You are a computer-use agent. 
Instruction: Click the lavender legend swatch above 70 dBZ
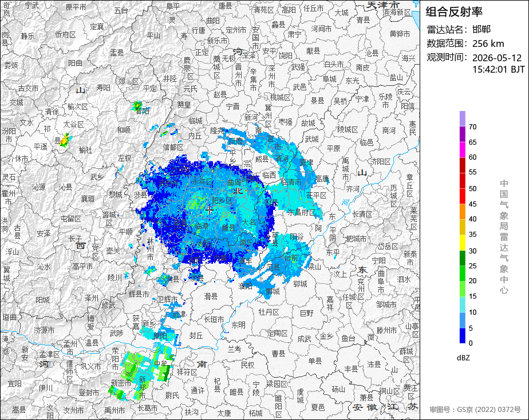coord(462,118)
